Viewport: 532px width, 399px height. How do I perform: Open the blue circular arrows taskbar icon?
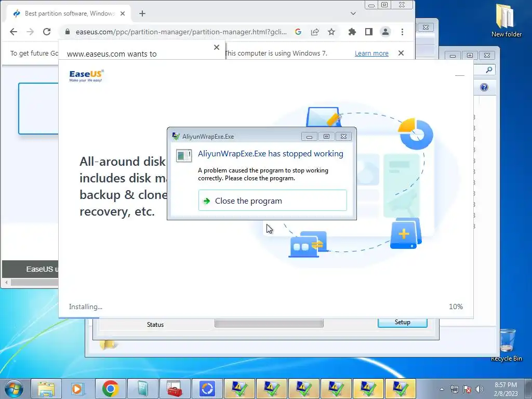207,389
